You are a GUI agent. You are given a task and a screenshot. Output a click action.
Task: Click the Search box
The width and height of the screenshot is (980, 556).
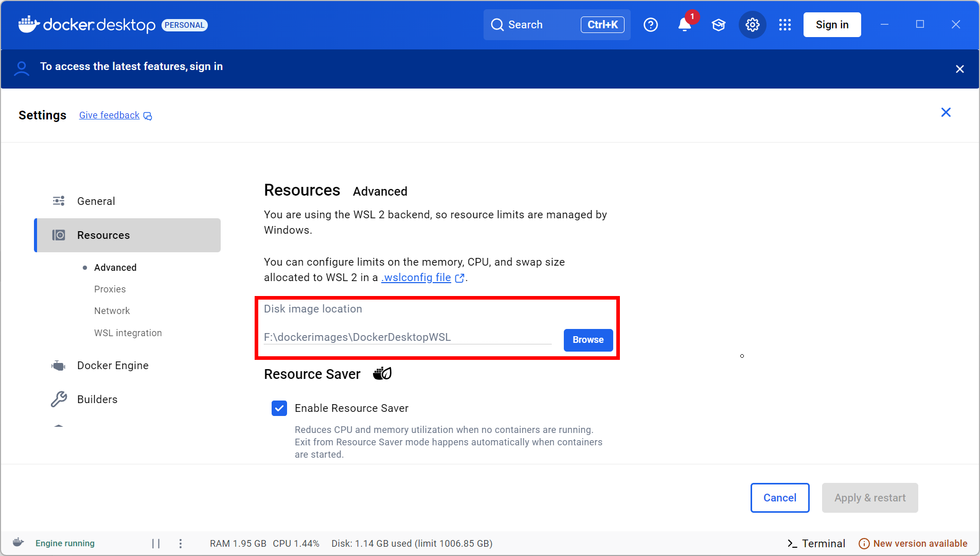[x=557, y=25]
